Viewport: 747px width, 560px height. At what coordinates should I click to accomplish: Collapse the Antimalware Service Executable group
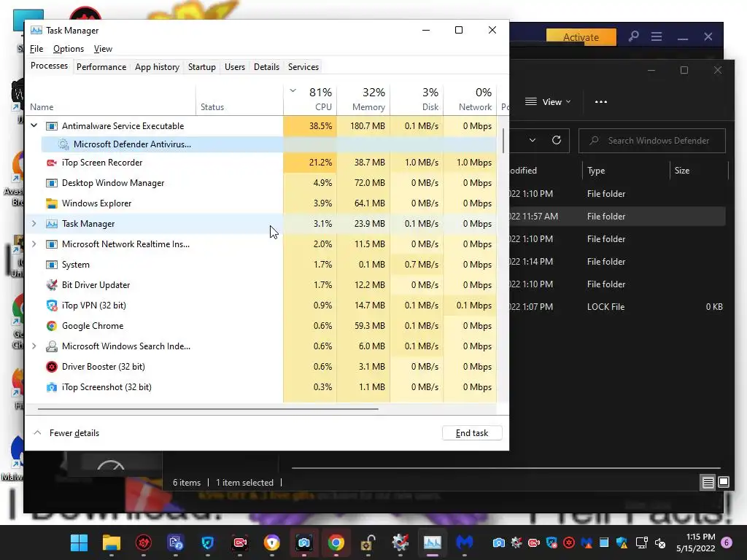point(34,125)
